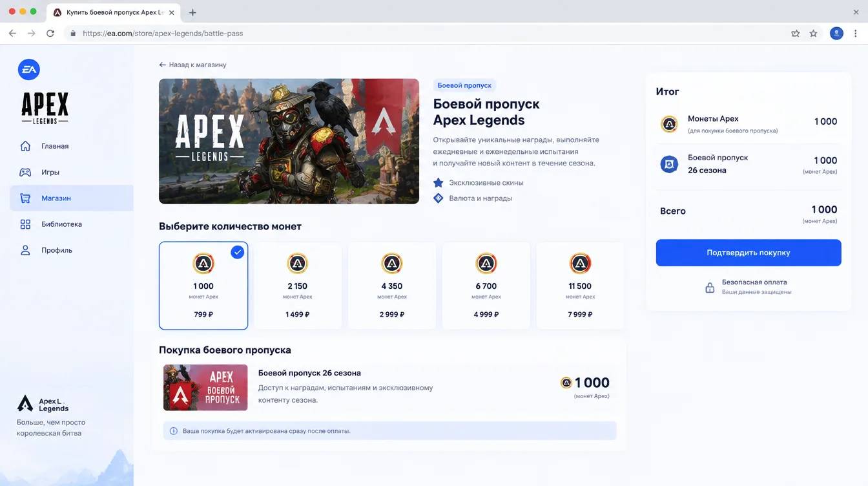
Task: Click the Валюта и награды diamond icon
Action: [439, 198]
